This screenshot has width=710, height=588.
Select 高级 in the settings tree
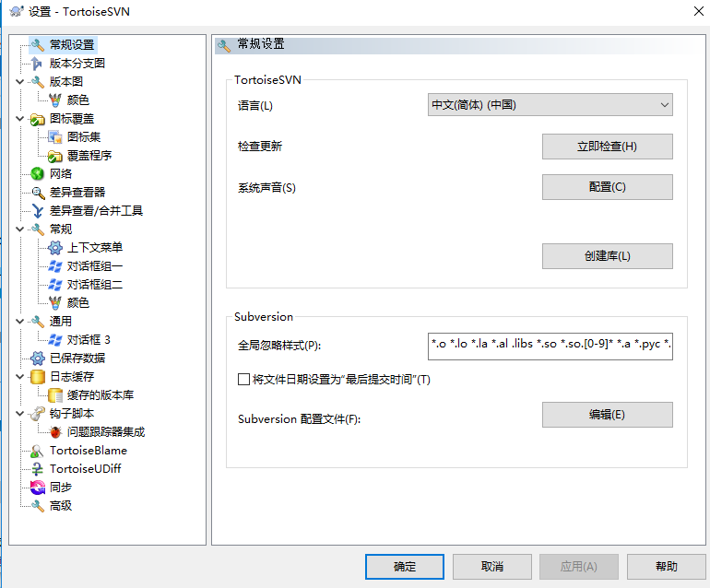coord(61,506)
